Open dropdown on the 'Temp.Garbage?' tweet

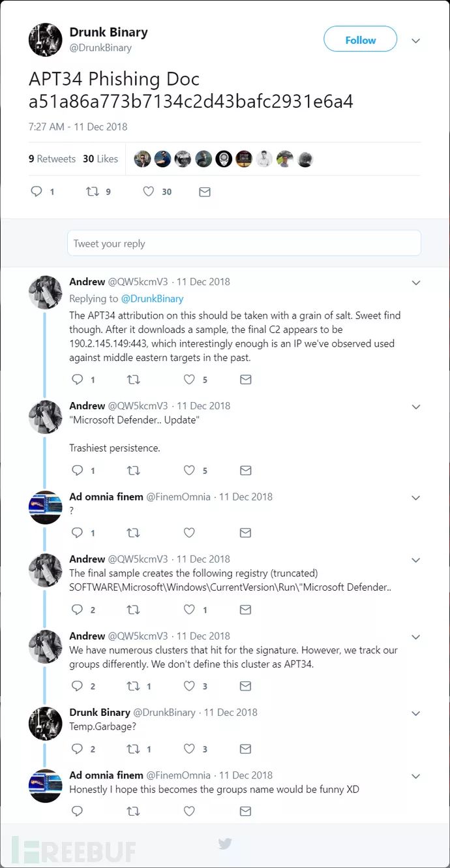(415, 713)
